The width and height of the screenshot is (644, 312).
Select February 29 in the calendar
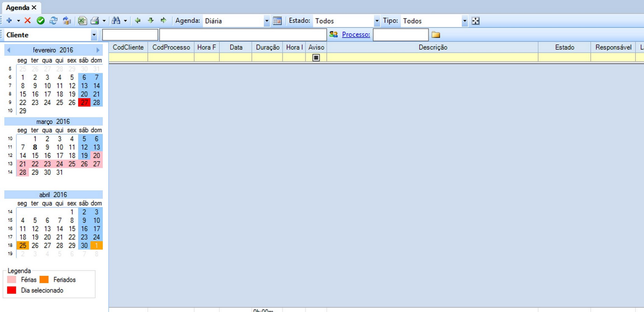23,111
